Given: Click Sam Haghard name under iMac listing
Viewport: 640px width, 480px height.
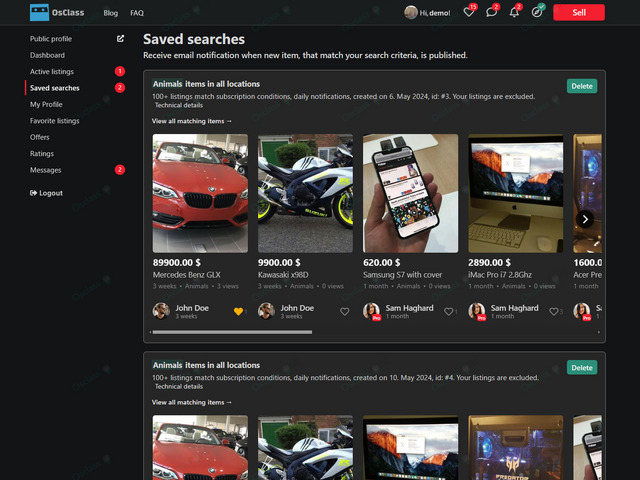Looking at the screenshot, I should coord(514,308).
